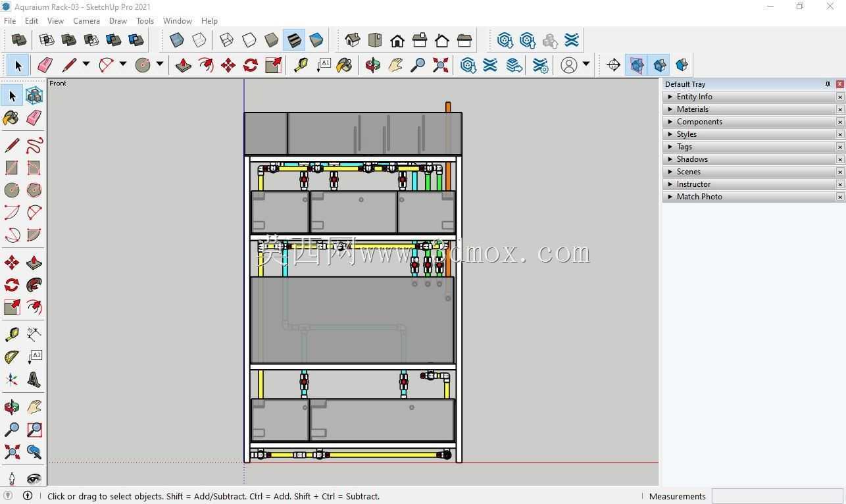
Task: Close the Default Tray
Action: pyautogui.click(x=840, y=84)
